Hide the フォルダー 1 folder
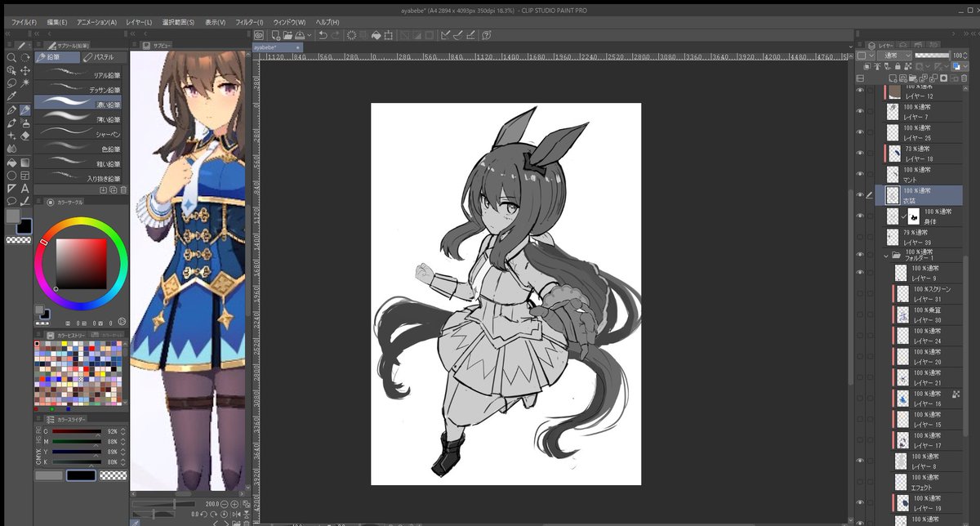The width and height of the screenshot is (980, 526). (859, 256)
